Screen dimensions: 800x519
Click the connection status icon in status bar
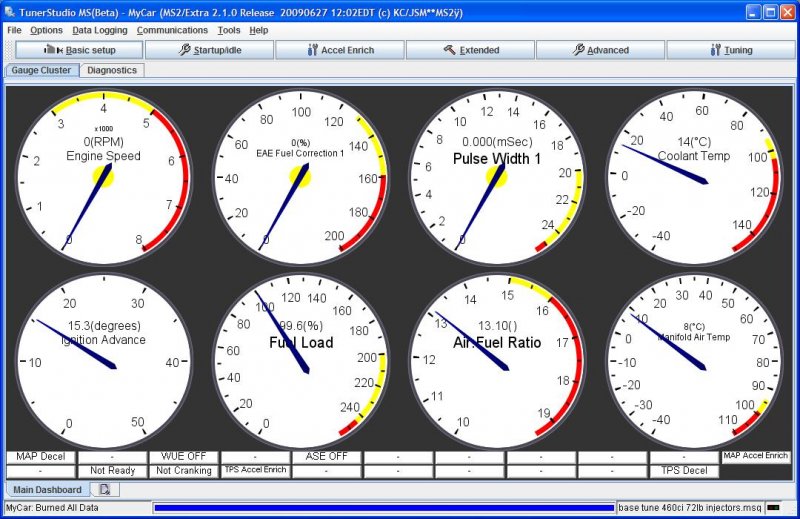click(x=775, y=508)
